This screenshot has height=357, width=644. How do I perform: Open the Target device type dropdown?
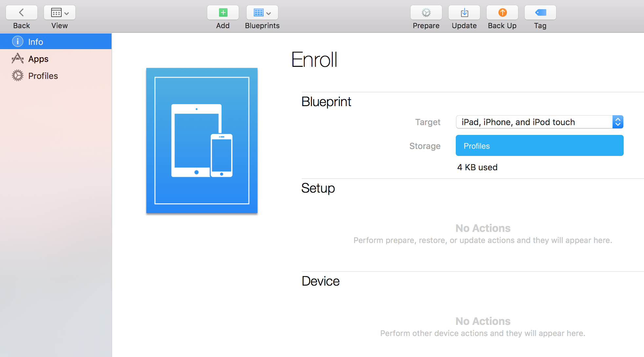[x=534, y=122]
